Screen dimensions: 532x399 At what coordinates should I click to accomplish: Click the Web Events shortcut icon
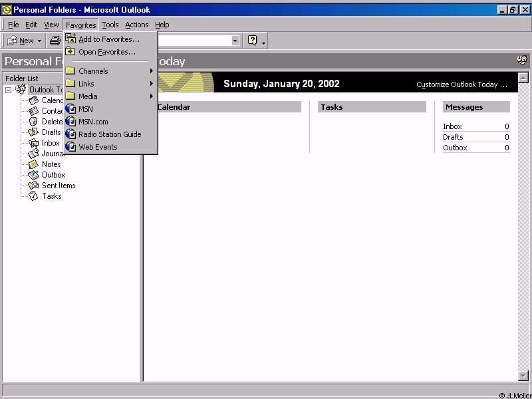coord(70,146)
